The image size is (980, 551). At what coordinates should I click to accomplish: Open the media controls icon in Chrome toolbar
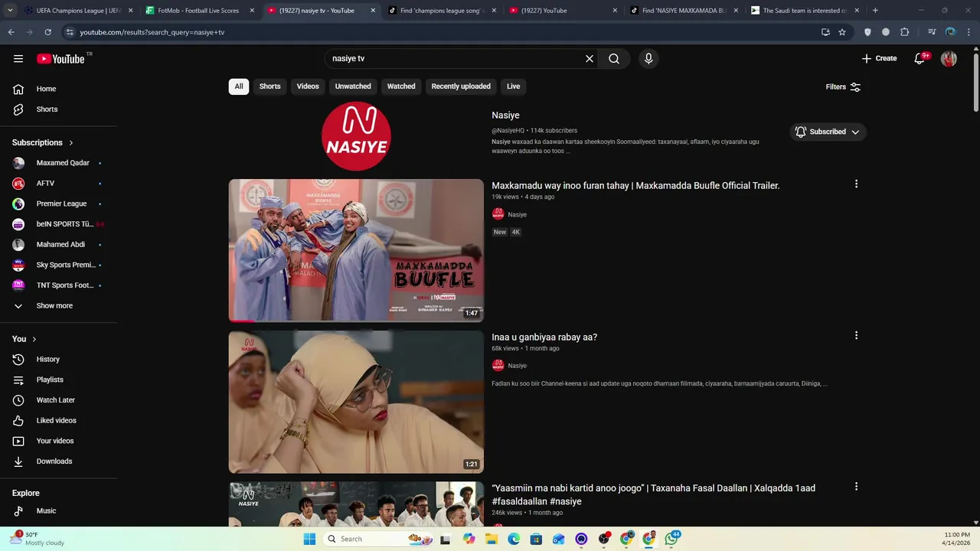tap(932, 32)
